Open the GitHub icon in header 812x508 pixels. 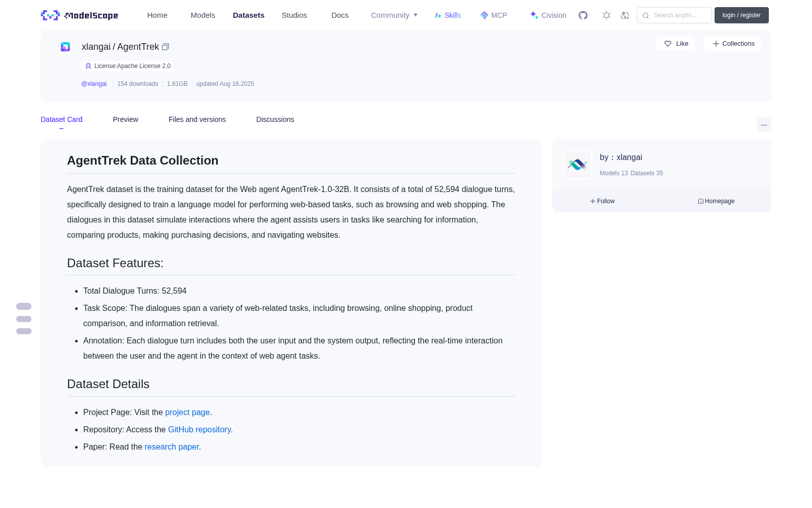pos(583,15)
